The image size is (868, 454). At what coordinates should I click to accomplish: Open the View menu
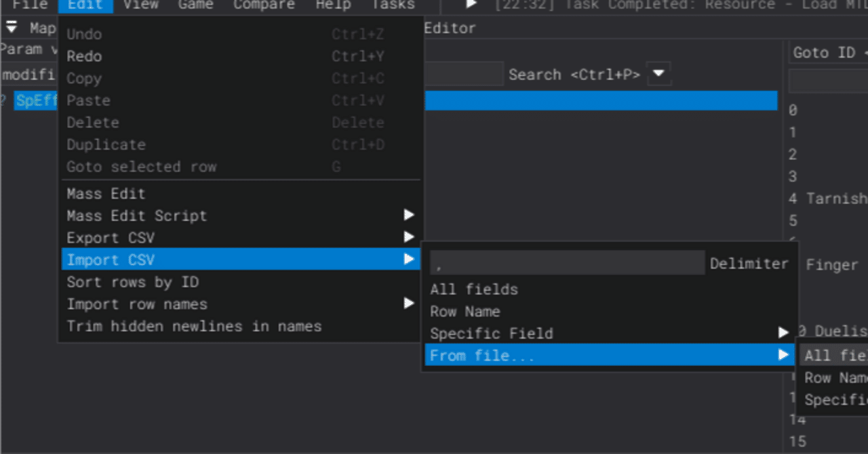click(140, 6)
